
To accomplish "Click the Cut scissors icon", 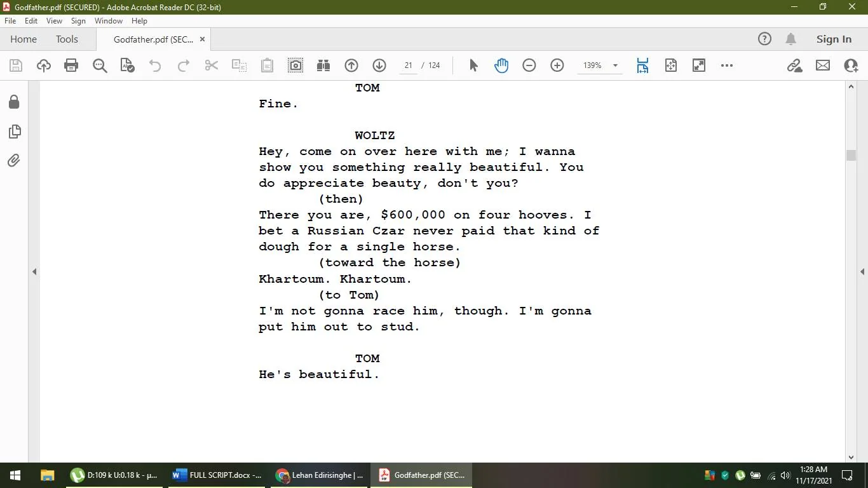I will pyautogui.click(x=212, y=65).
